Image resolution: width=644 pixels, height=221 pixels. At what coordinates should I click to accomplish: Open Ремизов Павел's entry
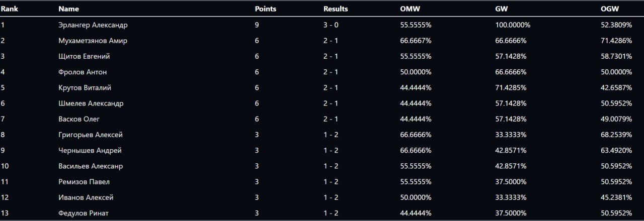84,182
